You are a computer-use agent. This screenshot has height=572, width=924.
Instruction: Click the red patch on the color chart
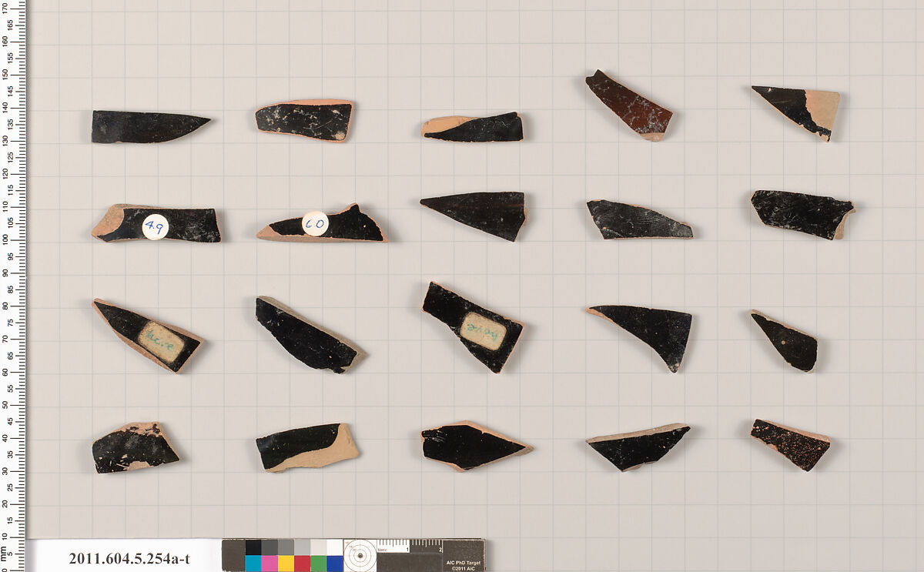click(x=302, y=564)
